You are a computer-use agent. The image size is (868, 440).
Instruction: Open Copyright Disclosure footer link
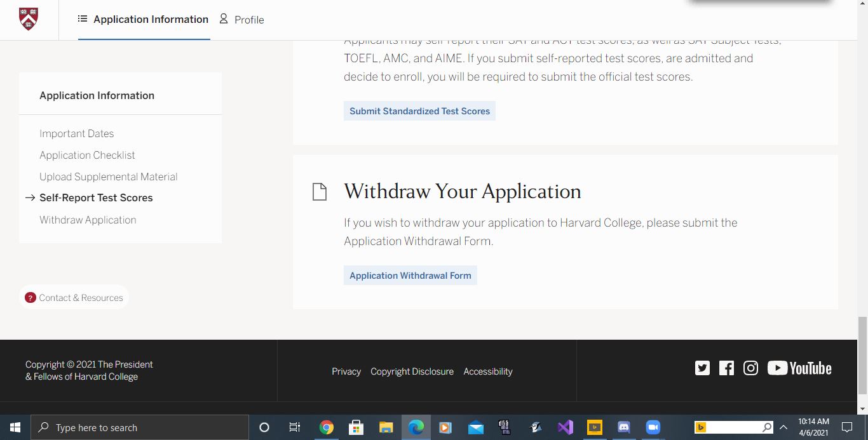[412, 371]
